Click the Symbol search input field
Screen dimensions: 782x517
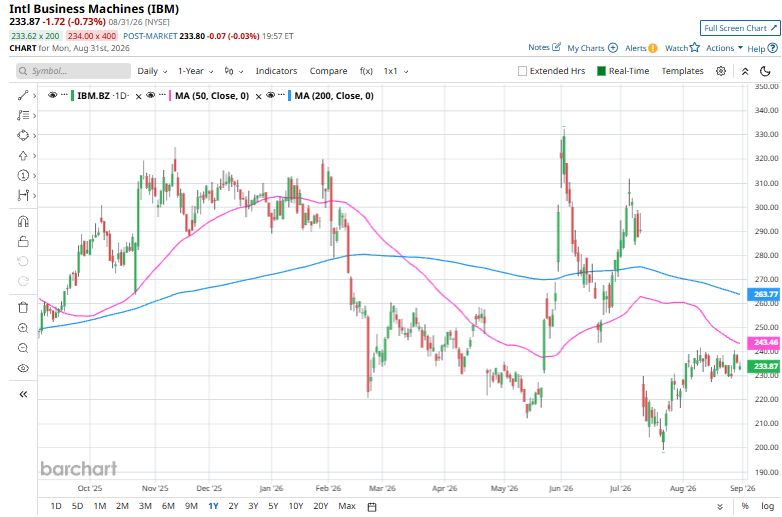point(73,71)
